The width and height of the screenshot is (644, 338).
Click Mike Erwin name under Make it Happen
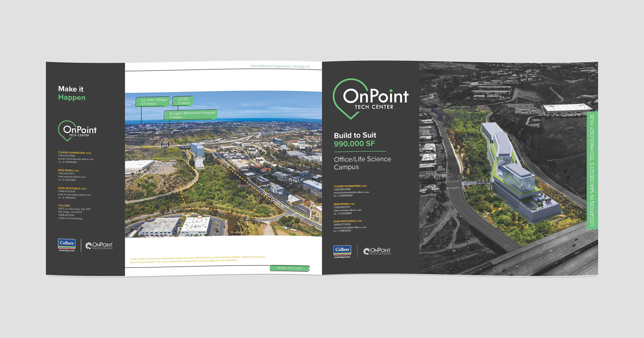pos(68,171)
